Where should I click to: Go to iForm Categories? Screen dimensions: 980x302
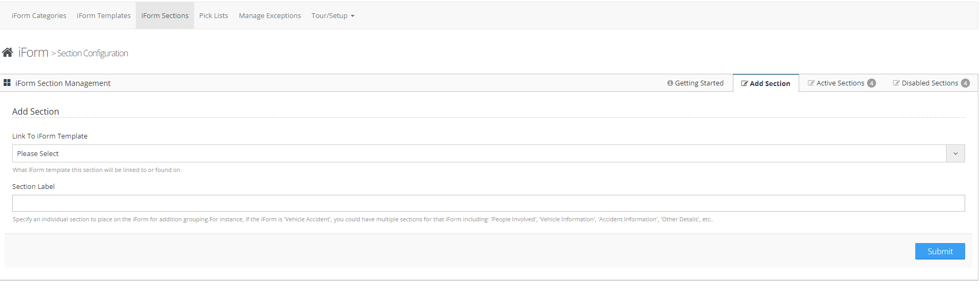point(39,16)
